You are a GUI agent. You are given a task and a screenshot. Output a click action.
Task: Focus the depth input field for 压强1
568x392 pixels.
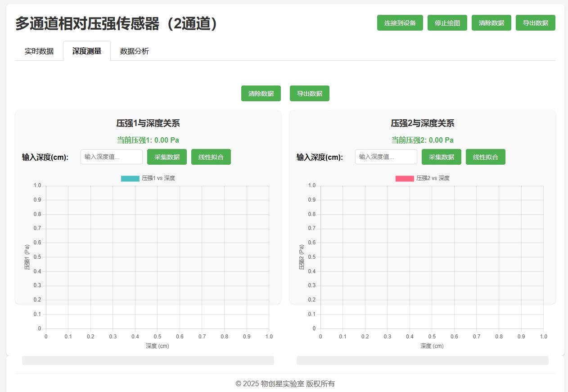click(x=112, y=157)
